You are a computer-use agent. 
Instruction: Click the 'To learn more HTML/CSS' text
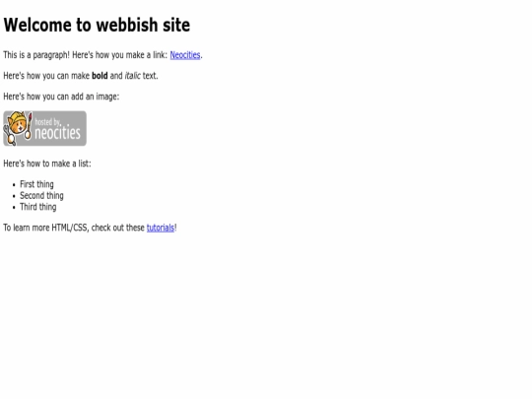[46, 228]
